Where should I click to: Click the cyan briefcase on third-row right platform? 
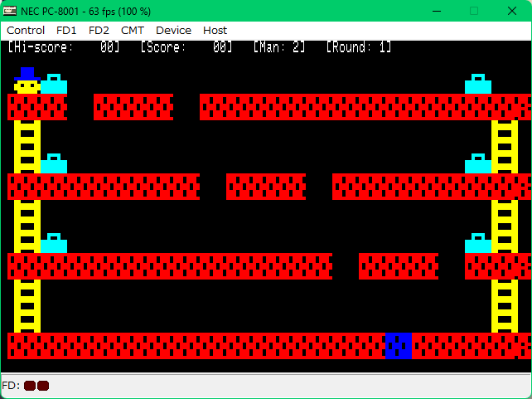click(478, 243)
